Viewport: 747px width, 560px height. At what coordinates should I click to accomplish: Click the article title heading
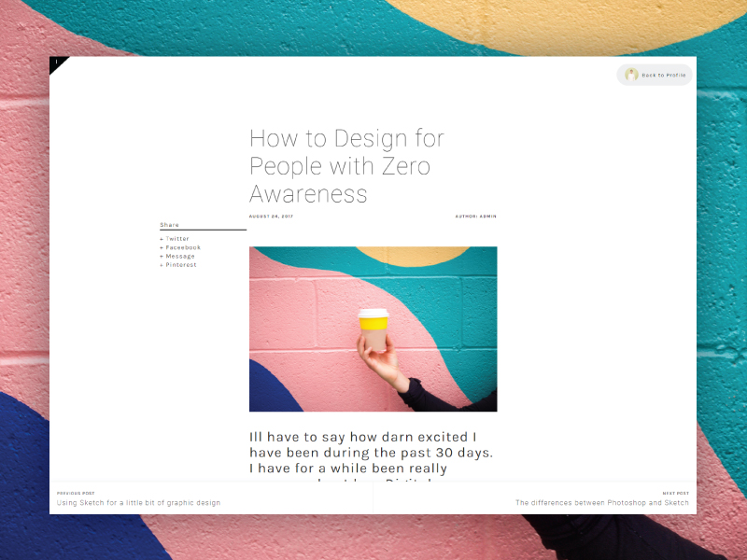pyautogui.click(x=346, y=166)
